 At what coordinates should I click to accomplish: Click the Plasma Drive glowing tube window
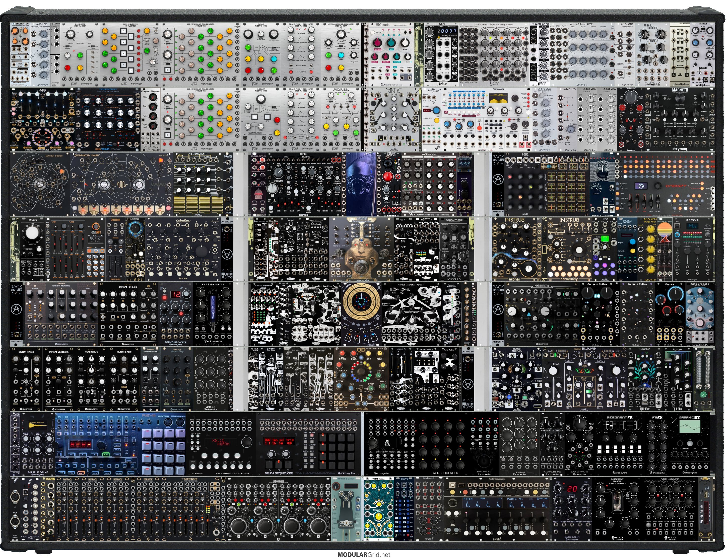[213, 308]
